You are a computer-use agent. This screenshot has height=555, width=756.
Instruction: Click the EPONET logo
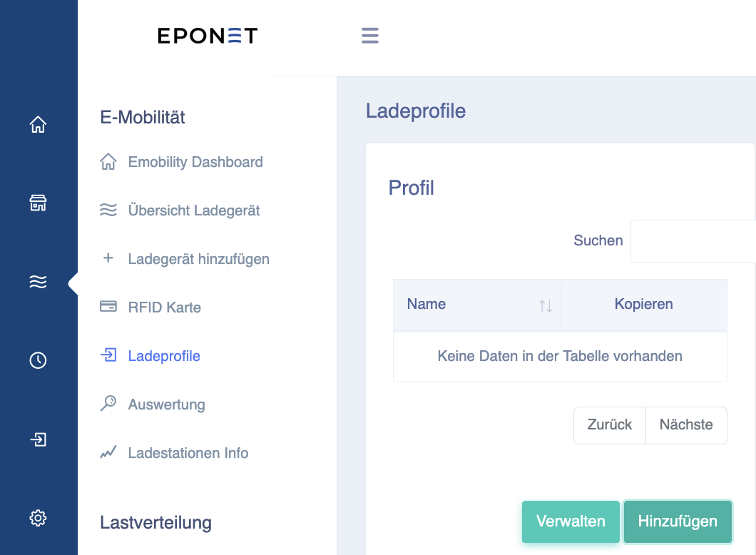pyautogui.click(x=208, y=36)
